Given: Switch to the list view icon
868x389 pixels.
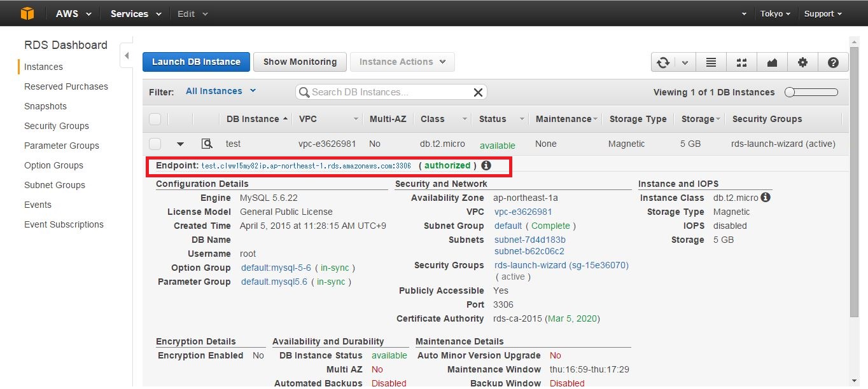Looking at the screenshot, I should pos(711,62).
